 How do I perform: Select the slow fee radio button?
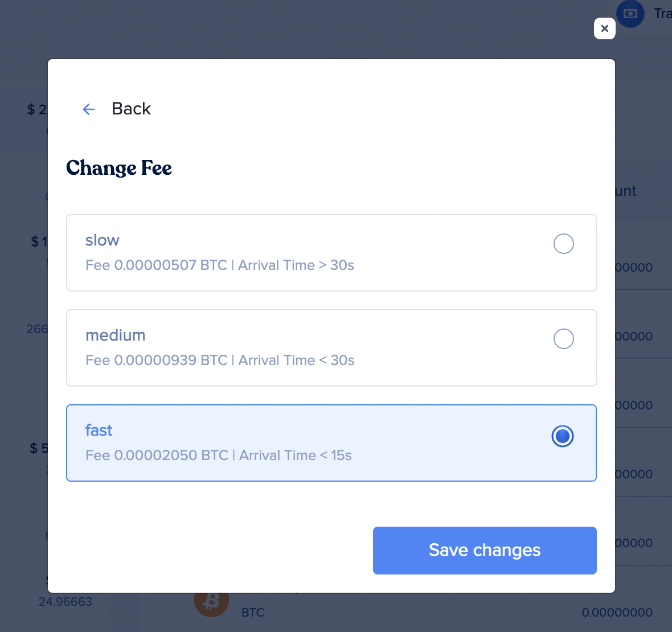click(x=563, y=243)
